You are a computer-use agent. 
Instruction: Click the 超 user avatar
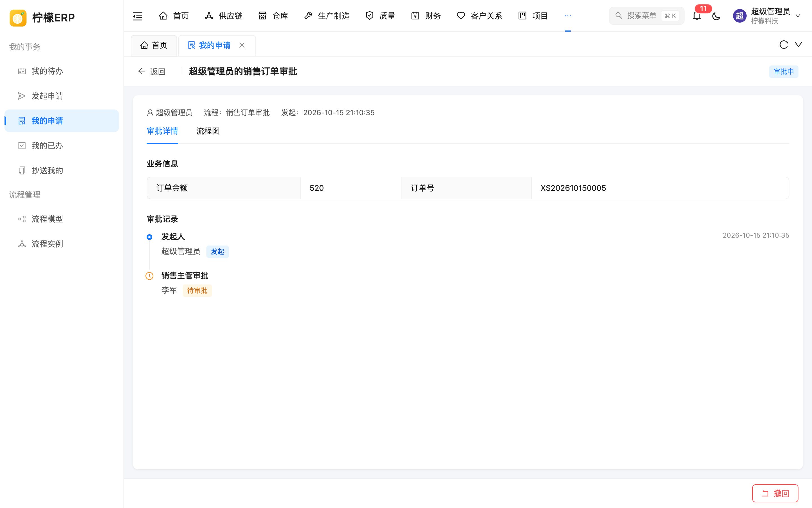pyautogui.click(x=740, y=16)
